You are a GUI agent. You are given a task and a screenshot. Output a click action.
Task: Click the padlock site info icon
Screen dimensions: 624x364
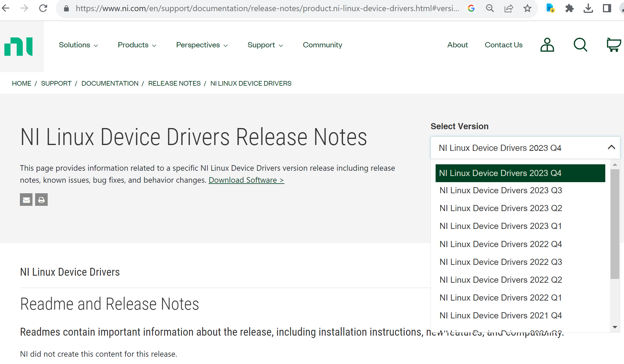66,8
